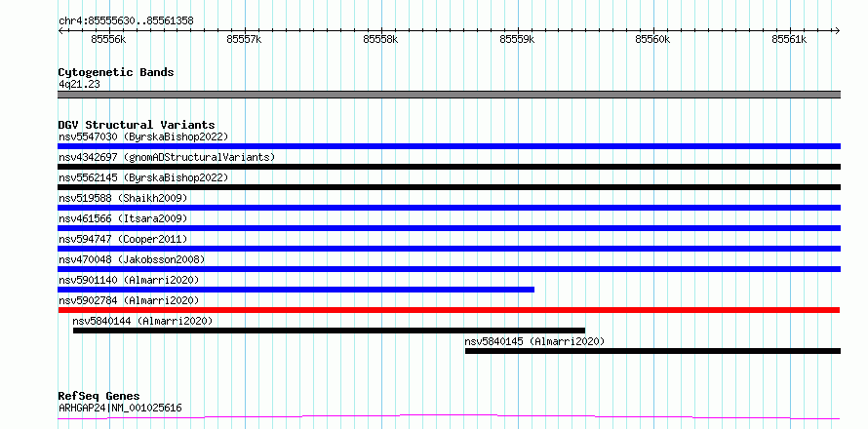Click the DGV Structural Variants track title
The width and height of the screenshot is (868, 429).
(137, 125)
